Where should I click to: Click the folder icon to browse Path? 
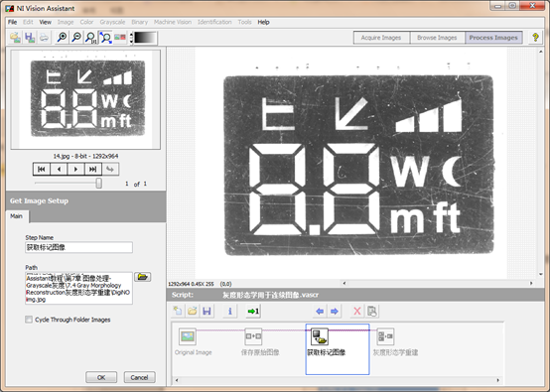pyautogui.click(x=142, y=277)
